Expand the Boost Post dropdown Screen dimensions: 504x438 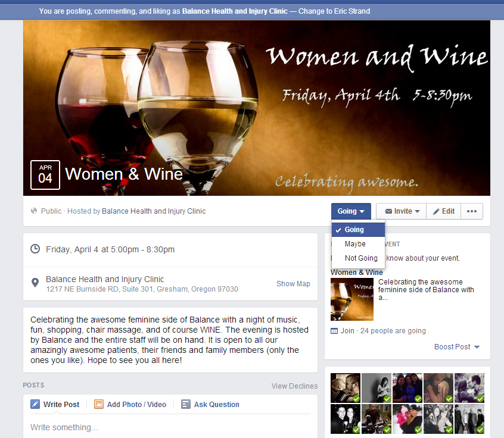click(457, 347)
